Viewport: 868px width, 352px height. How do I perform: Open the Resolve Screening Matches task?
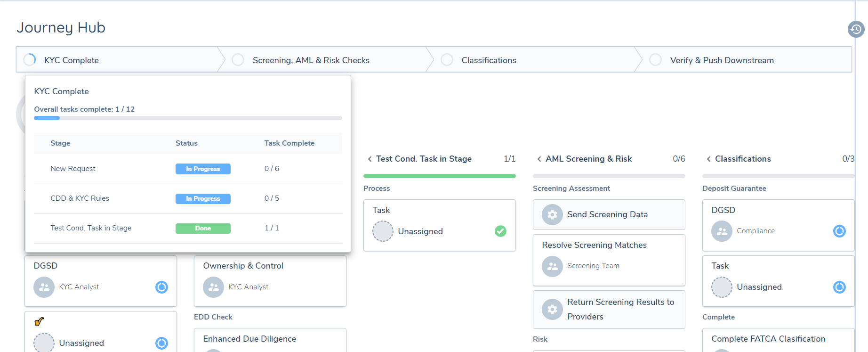pyautogui.click(x=594, y=245)
